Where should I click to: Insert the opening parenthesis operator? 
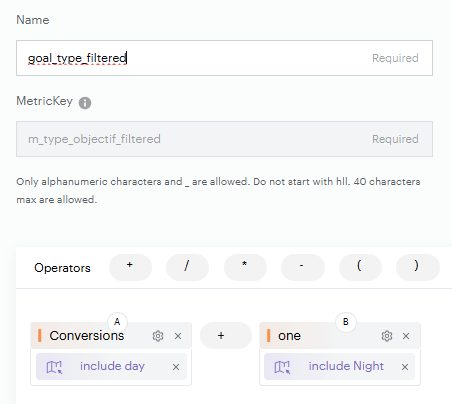(360, 267)
